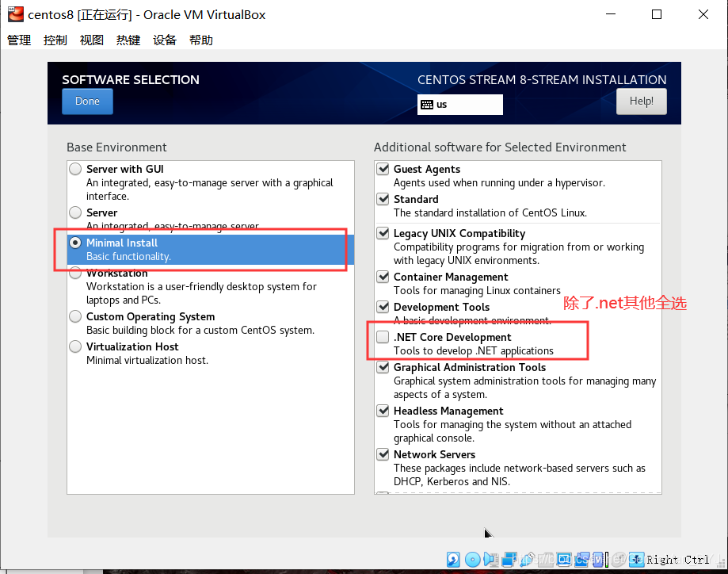Click the recording status icon
This screenshot has height=574, width=728.
582,559
